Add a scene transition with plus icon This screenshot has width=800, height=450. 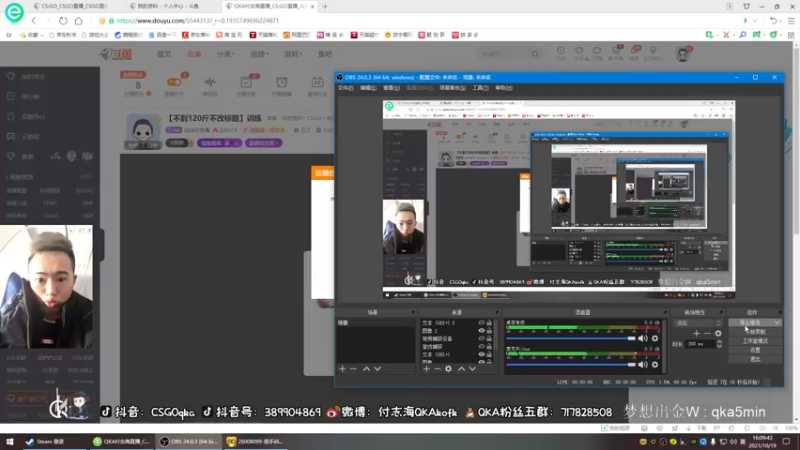696,333
